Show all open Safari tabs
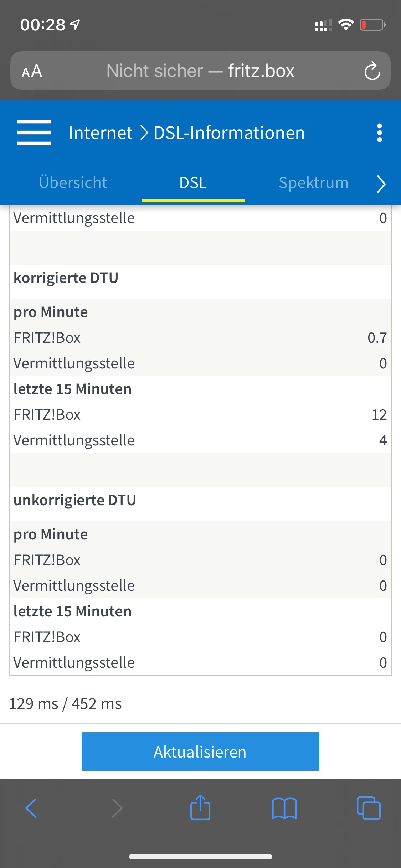401x868 pixels. (369, 808)
